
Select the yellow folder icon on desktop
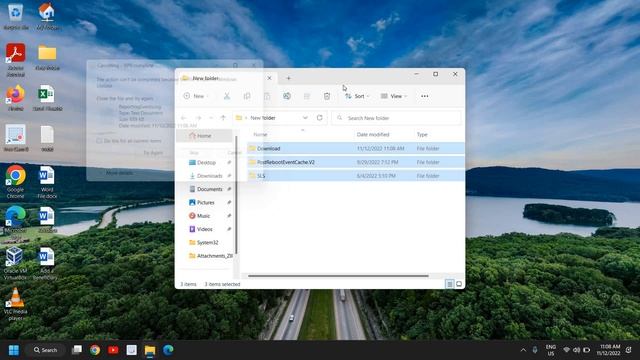(x=47, y=58)
